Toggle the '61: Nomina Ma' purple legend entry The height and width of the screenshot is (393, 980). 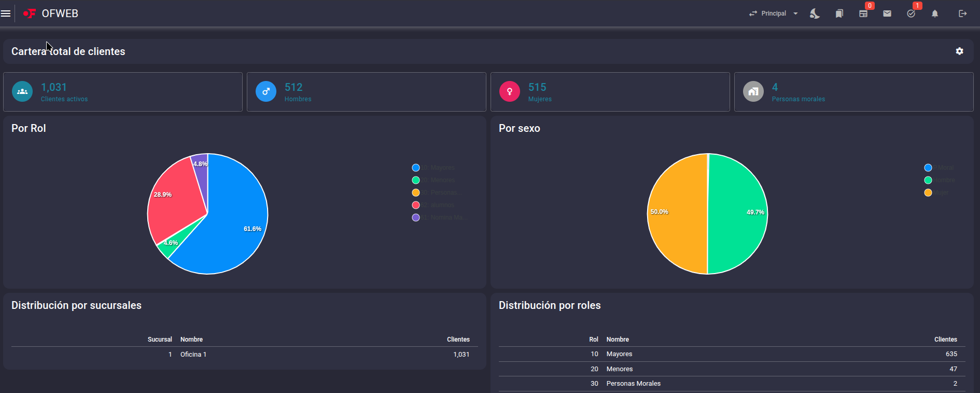440,218
